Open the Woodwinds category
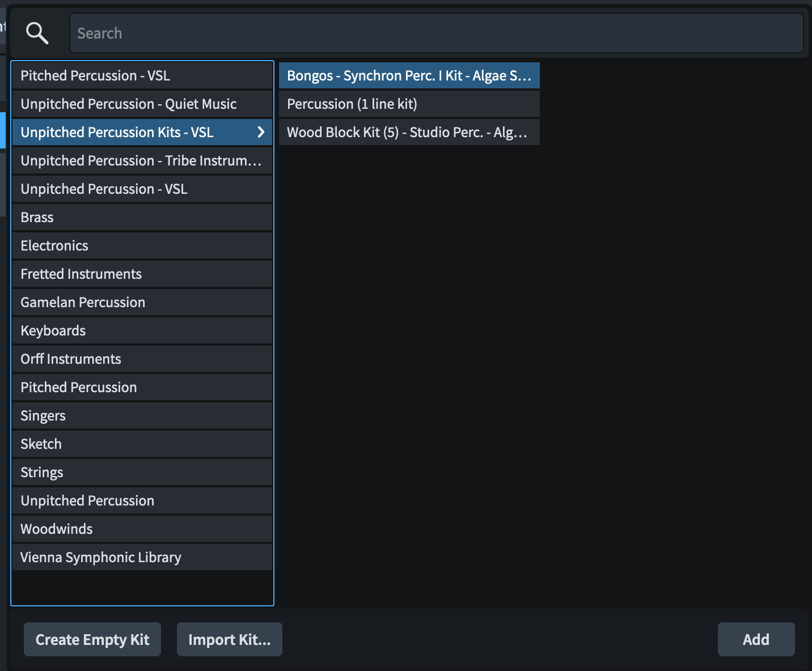The image size is (812, 671). coord(142,529)
